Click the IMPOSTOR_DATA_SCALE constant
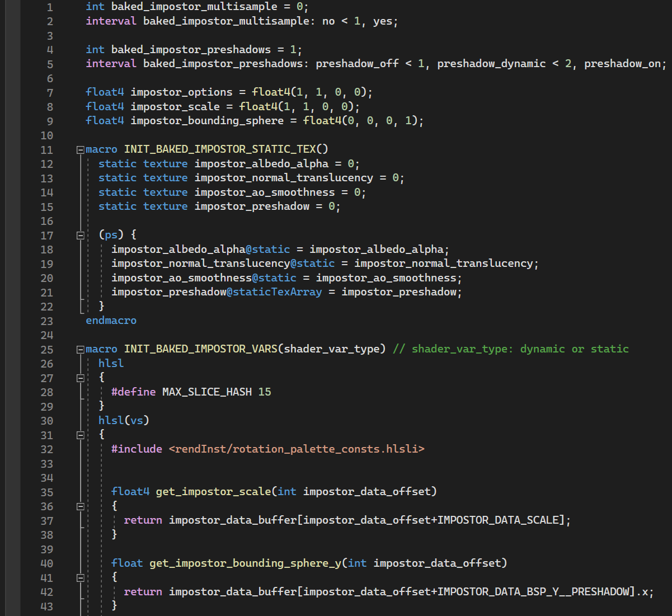Viewport: 672px width, 616px height. (498, 520)
